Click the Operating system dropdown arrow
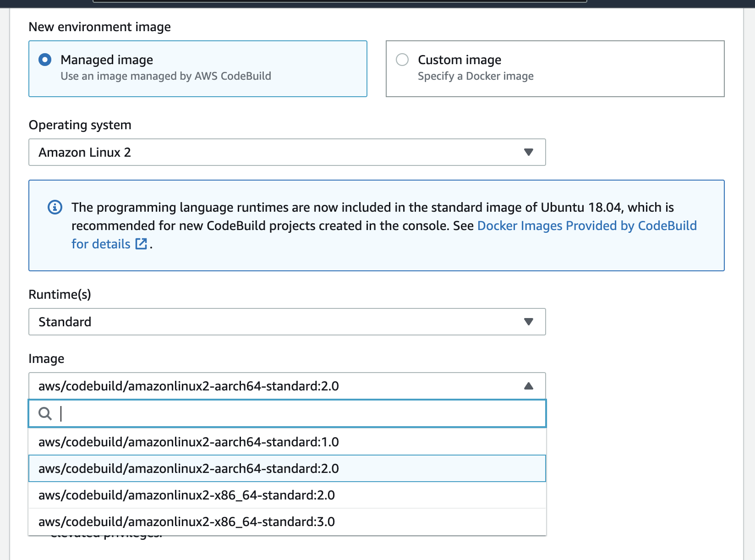The height and width of the screenshot is (560, 755). pyautogui.click(x=529, y=152)
